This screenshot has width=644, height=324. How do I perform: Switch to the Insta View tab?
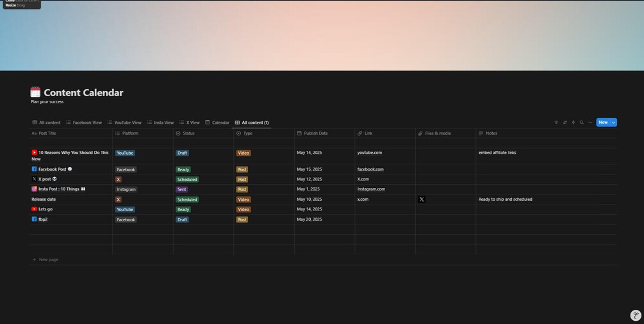pos(160,123)
